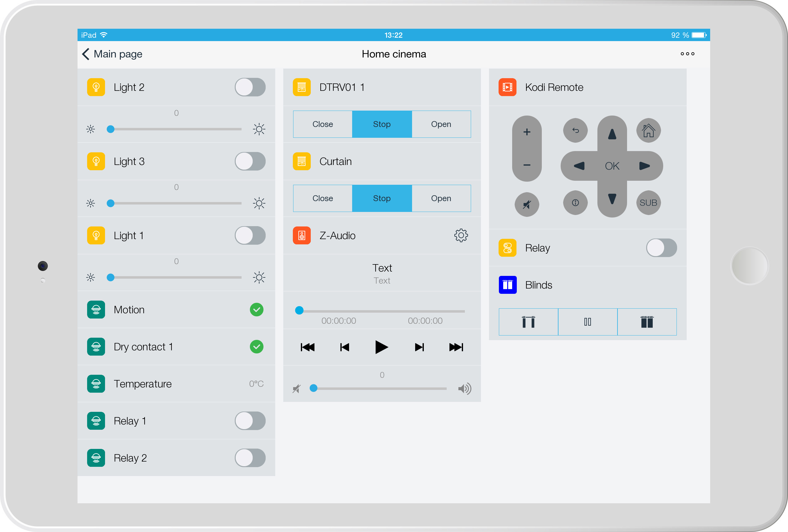Click the green checkmark next to Dry contact 1
Screen dimensions: 788x532
tap(257, 347)
